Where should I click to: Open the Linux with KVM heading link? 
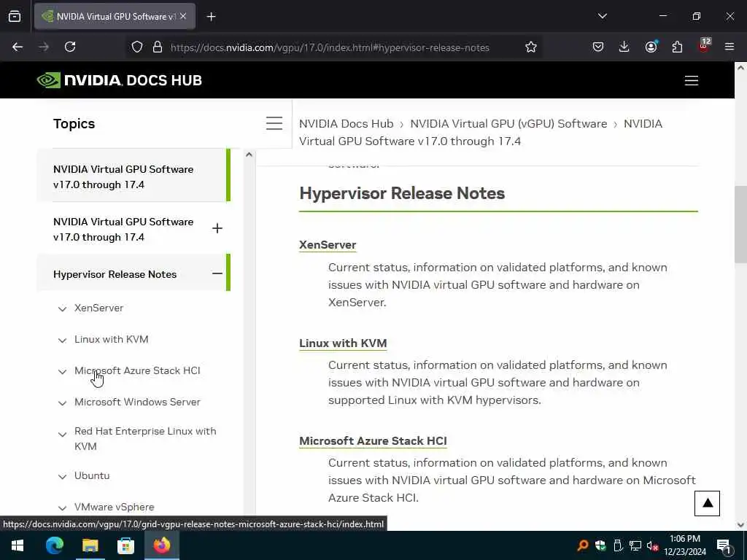(x=343, y=343)
